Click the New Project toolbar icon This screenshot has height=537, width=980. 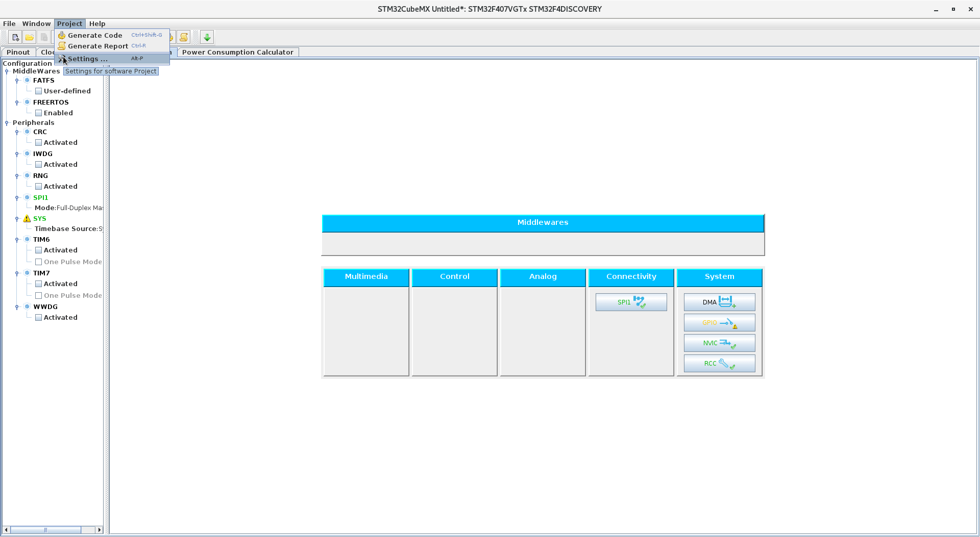[15, 37]
